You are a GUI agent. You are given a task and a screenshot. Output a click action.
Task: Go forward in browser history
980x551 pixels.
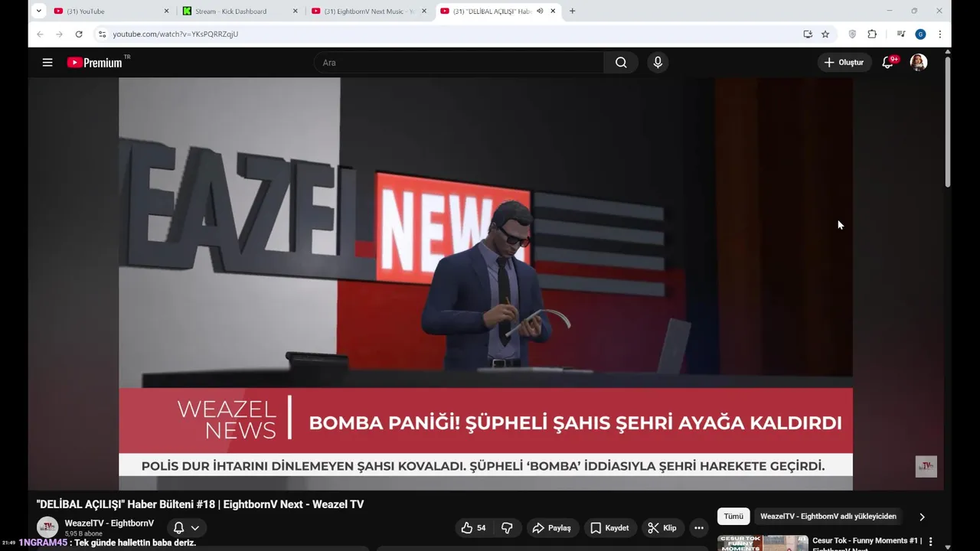pos(59,34)
